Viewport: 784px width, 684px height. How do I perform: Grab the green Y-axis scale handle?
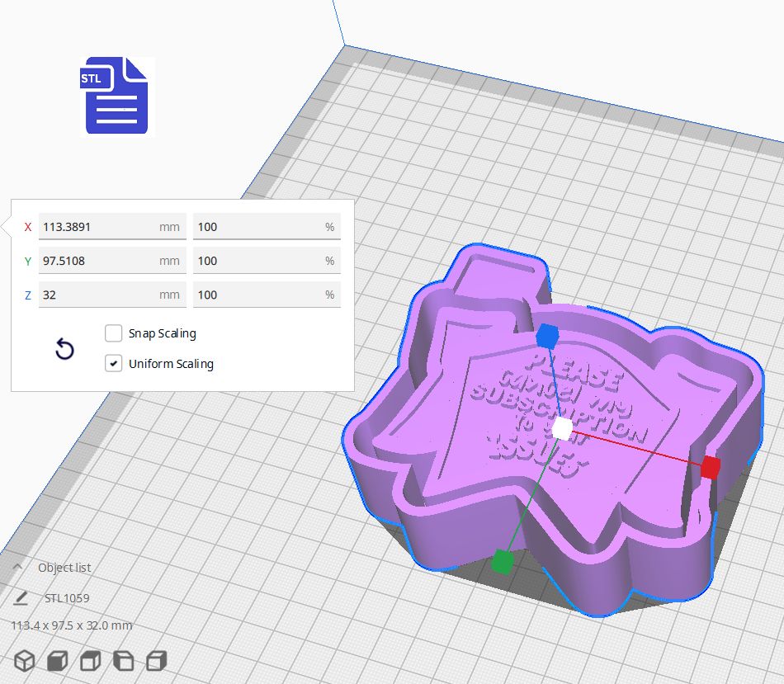pos(503,562)
